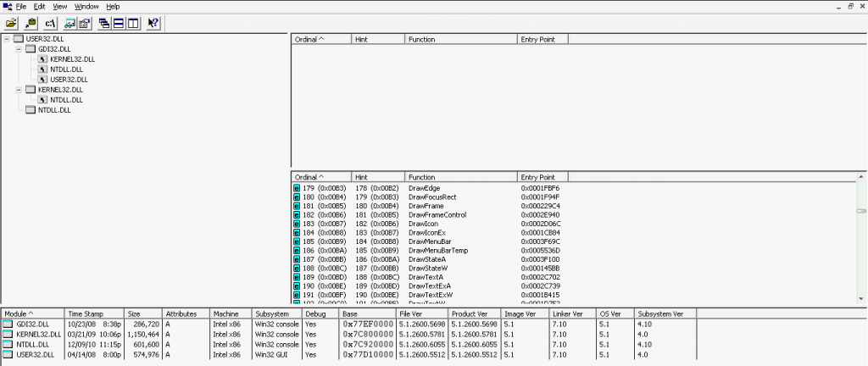The width and height of the screenshot is (868, 366).
Task: Click the briefcase-with-arrow toolbar icon
Action: coord(31,23)
